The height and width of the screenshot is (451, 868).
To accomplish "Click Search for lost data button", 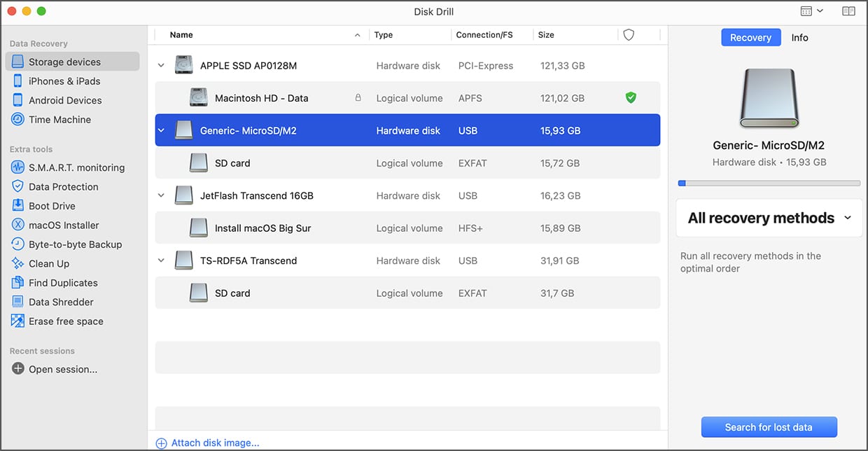I will click(x=769, y=427).
